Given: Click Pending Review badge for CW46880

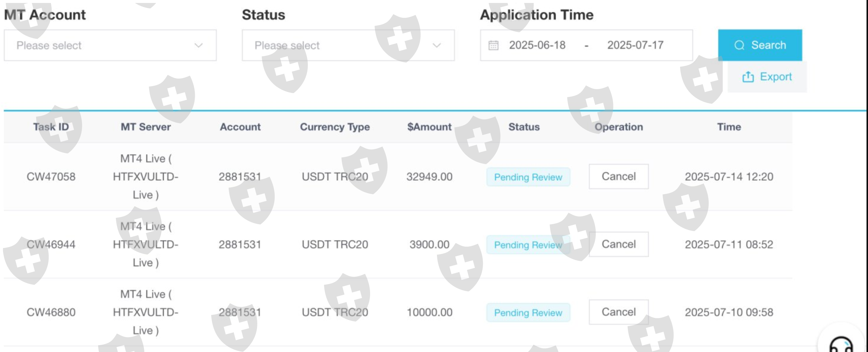Looking at the screenshot, I should [x=528, y=313].
